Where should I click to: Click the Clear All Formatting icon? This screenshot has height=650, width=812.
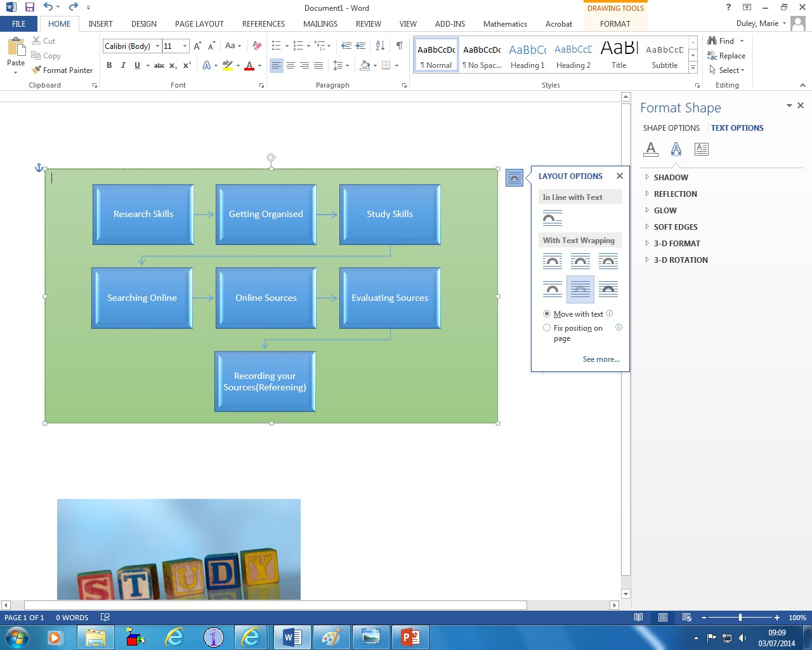pyautogui.click(x=257, y=46)
